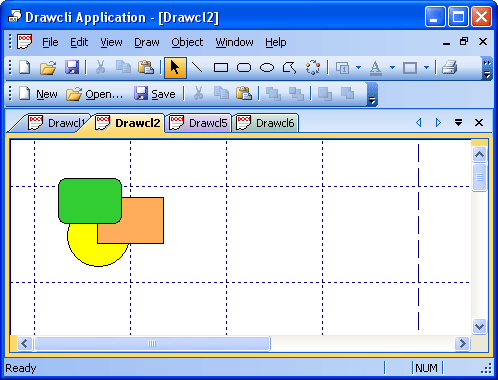Click the document icon left of File menu
The image size is (498, 380).
[25, 42]
